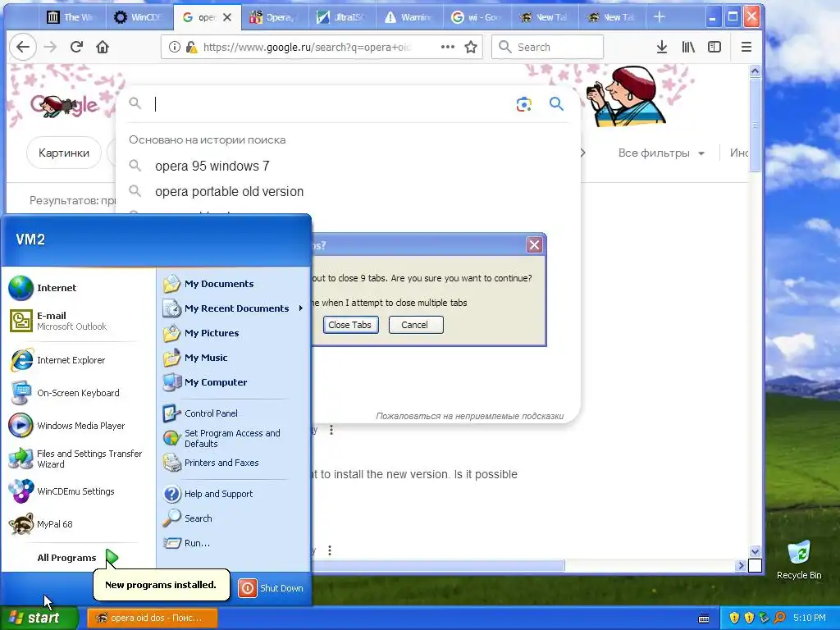
Task: Open the downloads arrow icon
Action: point(662,47)
